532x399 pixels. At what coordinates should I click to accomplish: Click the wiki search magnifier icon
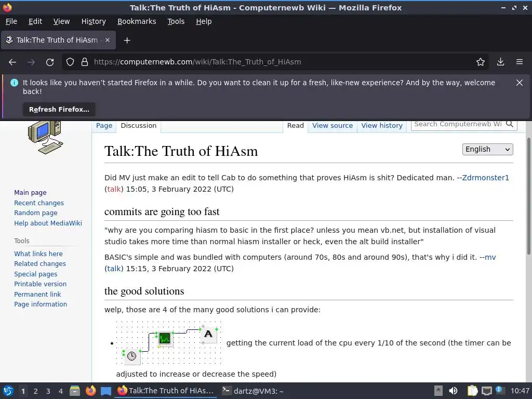point(510,124)
